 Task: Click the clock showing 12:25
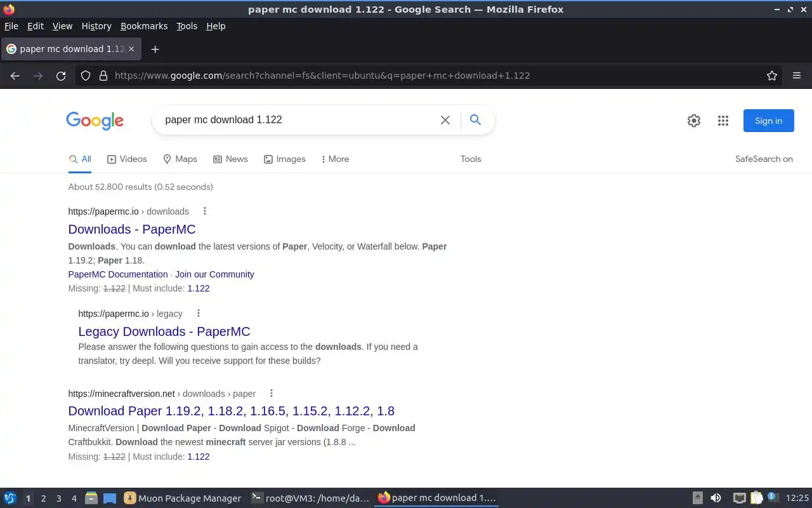click(797, 498)
